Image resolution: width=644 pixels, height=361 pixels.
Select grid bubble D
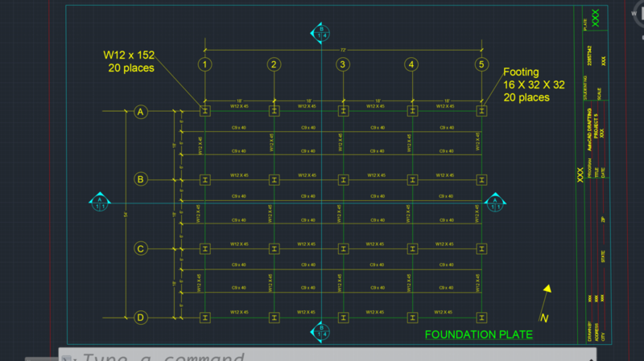tap(141, 318)
